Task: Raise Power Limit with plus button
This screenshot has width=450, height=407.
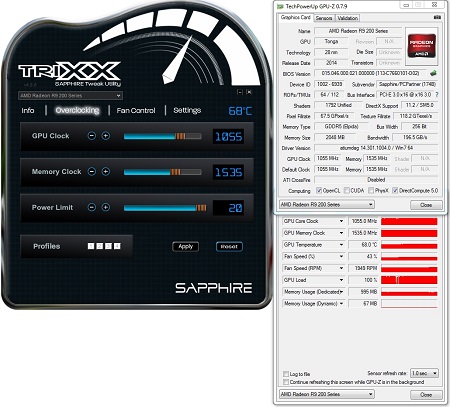Action: [106, 207]
